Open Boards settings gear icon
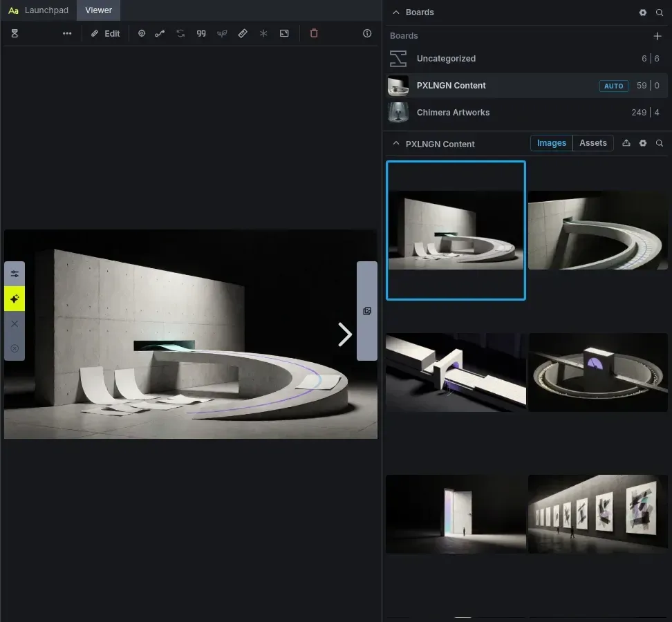This screenshot has width=672, height=622. (x=643, y=12)
